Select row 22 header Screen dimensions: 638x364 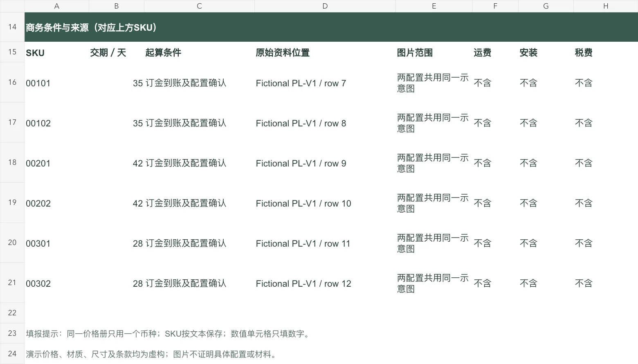pyautogui.click(x=12, y=313)
